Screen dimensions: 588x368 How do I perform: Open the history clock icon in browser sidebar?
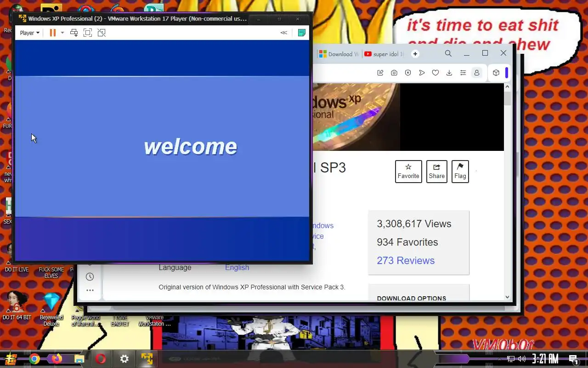click(90, 276)
